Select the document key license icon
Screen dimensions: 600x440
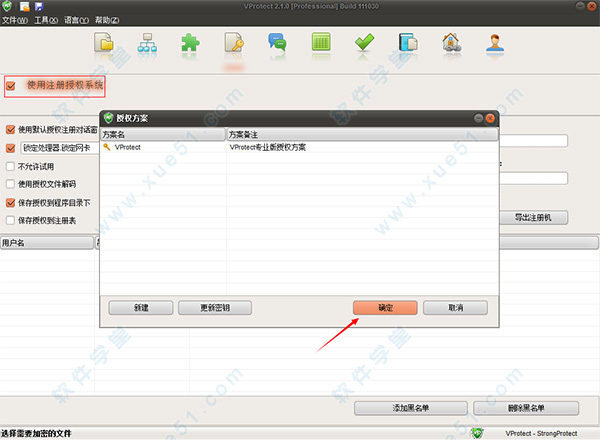[x=234, y=43]
